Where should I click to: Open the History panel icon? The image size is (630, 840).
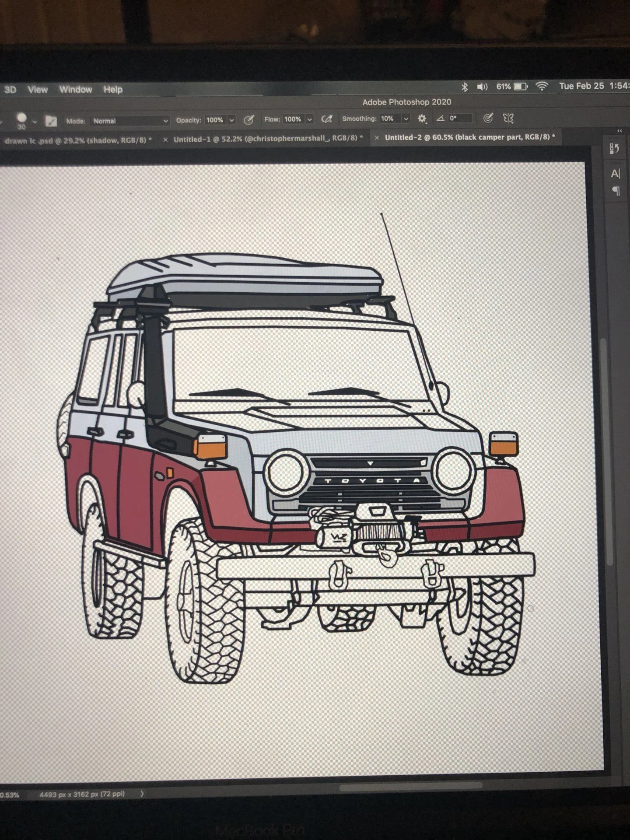tap(614, 149)
